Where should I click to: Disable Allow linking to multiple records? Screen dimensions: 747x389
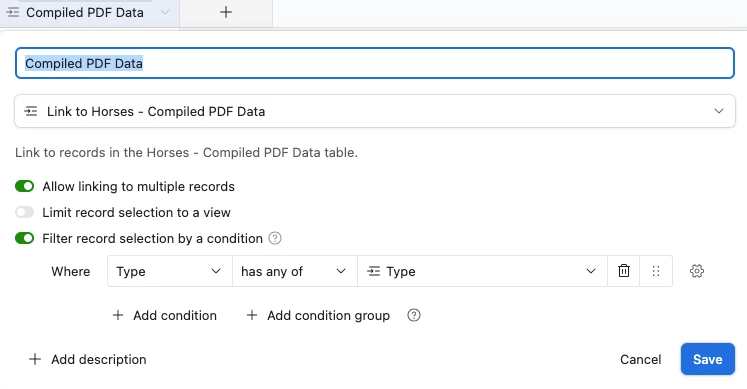pyautogui.click(x=24, y=186)
